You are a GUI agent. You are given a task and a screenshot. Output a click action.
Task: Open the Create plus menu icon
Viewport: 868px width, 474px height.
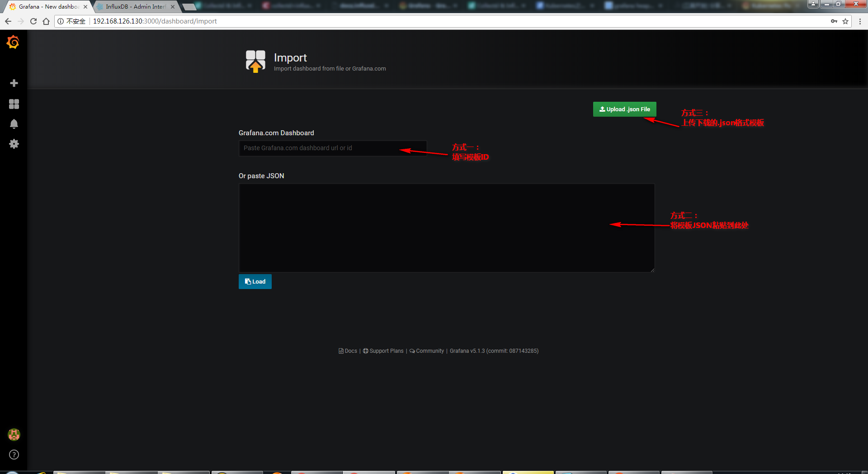[14, 83]
